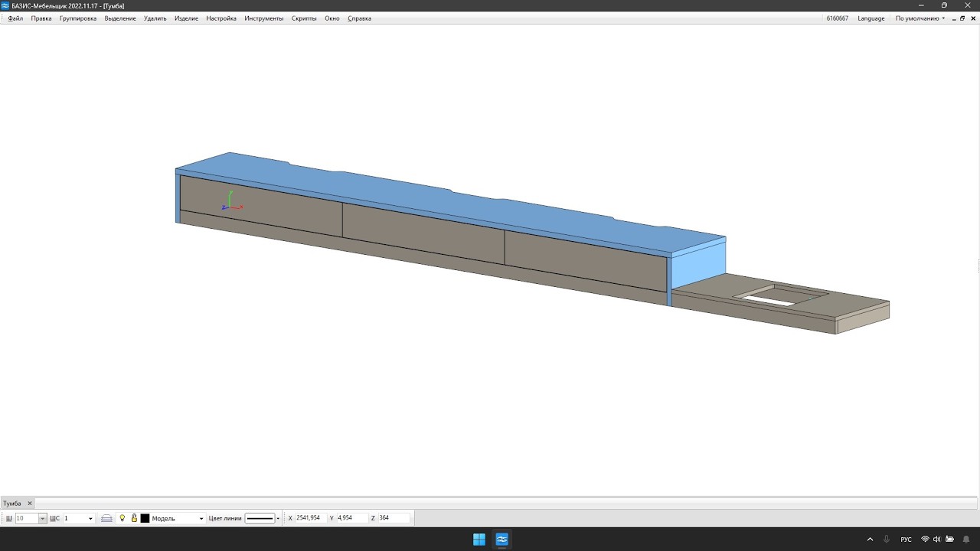
Task: Open the Настройка menu
Action: [x=221, y=18]
